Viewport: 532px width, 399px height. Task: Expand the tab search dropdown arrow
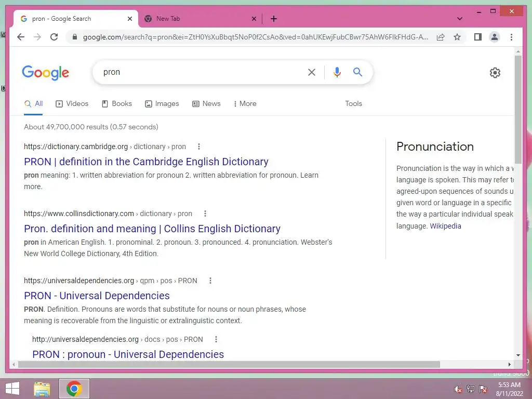coord(460,19)
